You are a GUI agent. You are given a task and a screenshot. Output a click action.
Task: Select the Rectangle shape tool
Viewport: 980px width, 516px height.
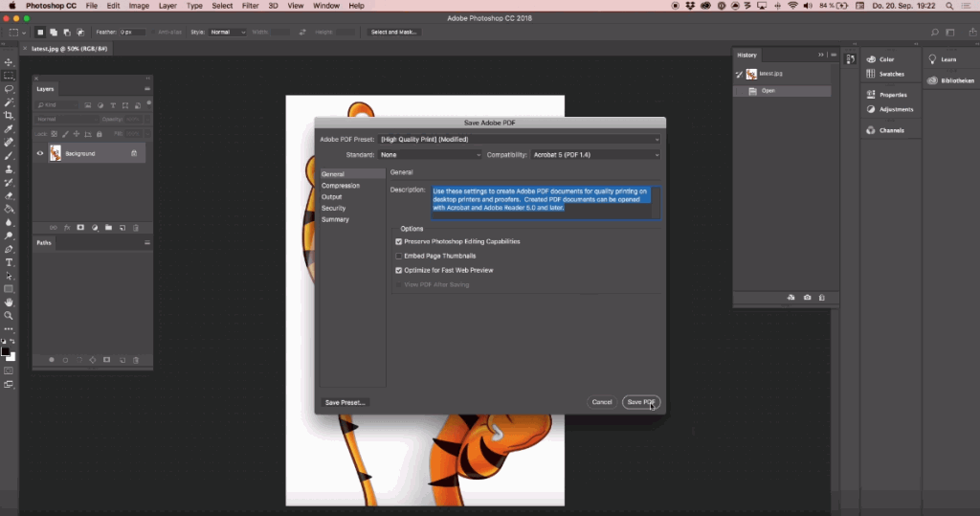tap(9, 289)
